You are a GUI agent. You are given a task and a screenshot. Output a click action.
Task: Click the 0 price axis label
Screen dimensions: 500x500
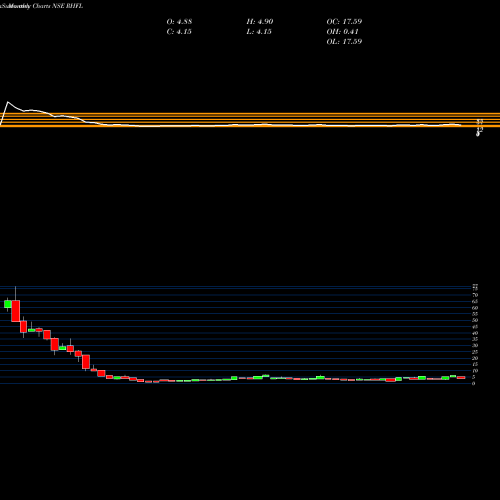[x=474, y=384]
